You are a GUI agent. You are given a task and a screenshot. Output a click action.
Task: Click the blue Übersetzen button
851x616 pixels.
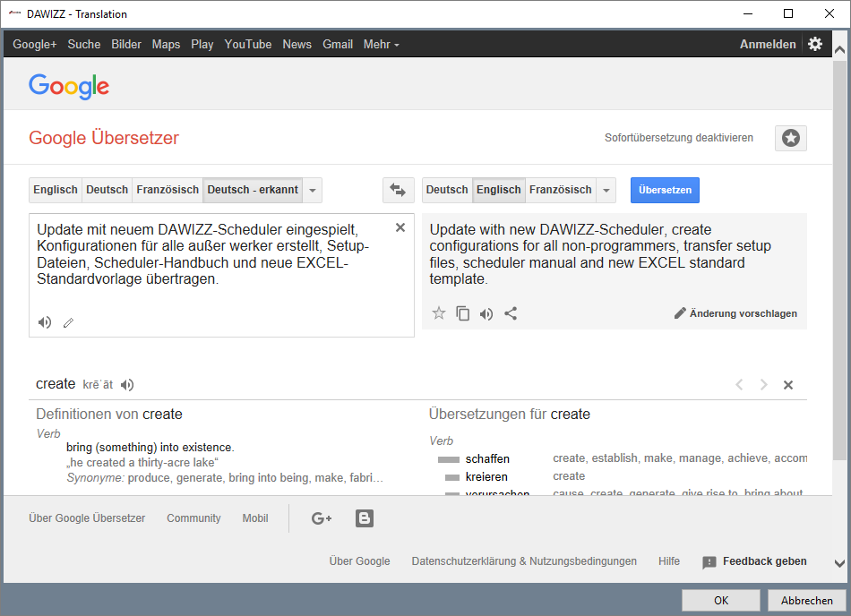click(x=665, y=191)
